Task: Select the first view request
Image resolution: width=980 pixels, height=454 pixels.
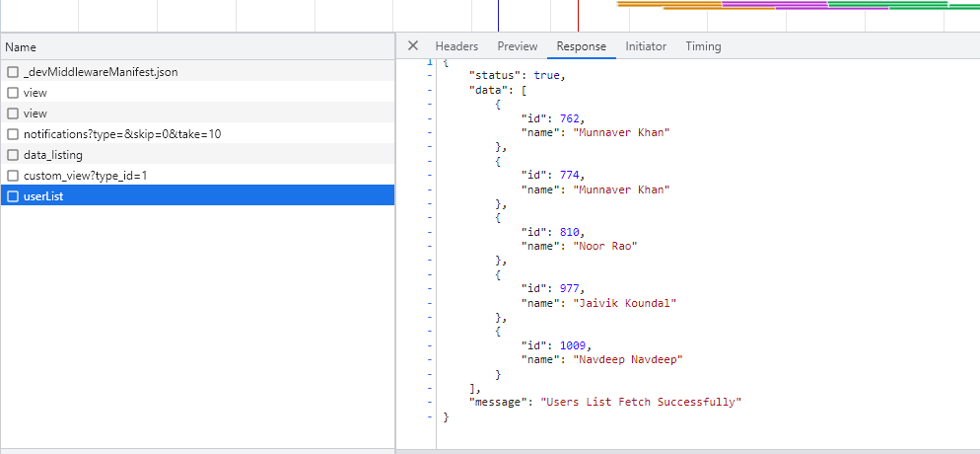Action: (35, 93)
